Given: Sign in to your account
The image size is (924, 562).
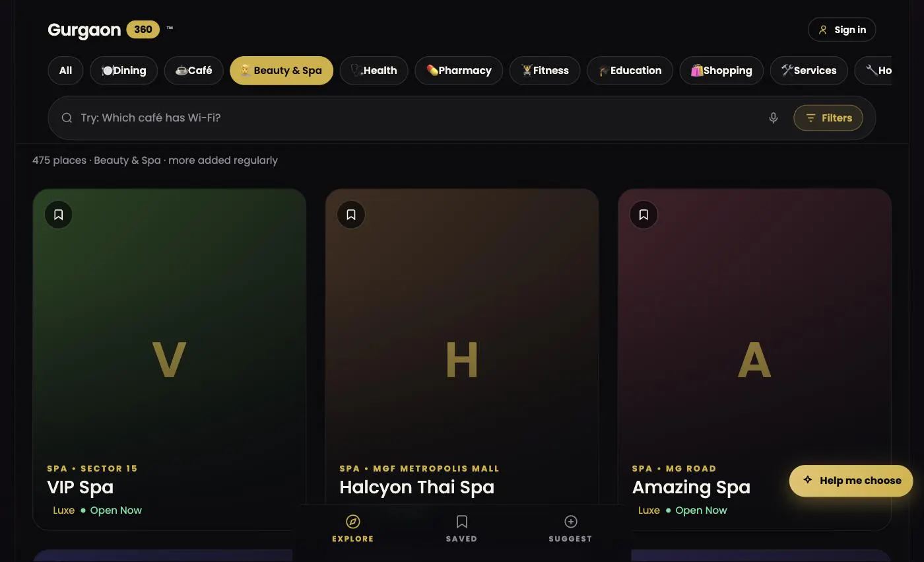Looking at the screenshot, I should pos(841,30).
